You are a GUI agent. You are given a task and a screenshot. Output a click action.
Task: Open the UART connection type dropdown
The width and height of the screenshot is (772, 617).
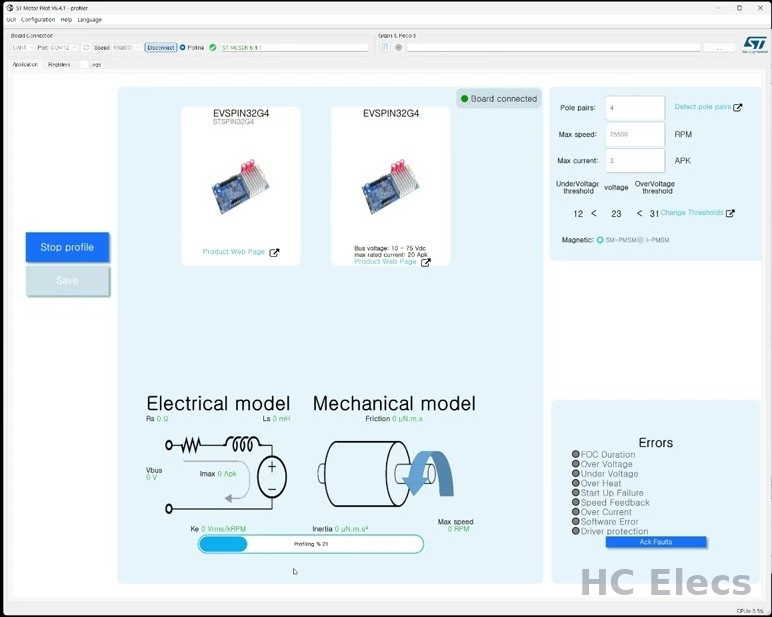coord(23,48)
